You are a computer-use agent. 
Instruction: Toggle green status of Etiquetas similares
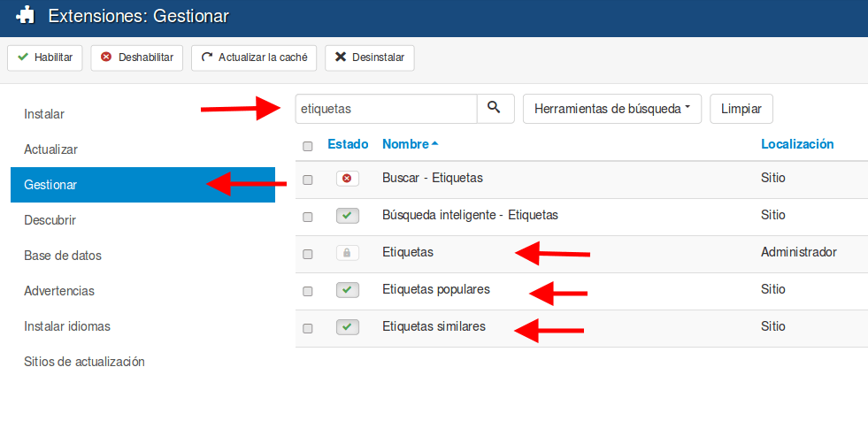[348, 327]
